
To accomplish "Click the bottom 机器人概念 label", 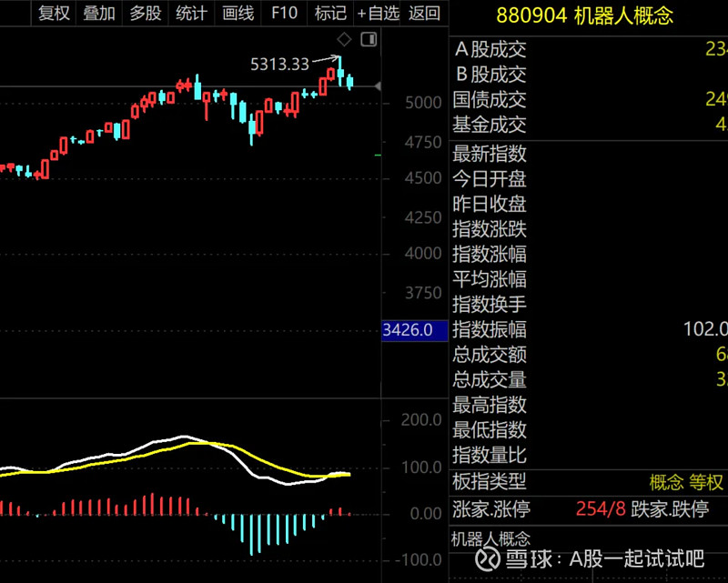I will click(490, 539).
